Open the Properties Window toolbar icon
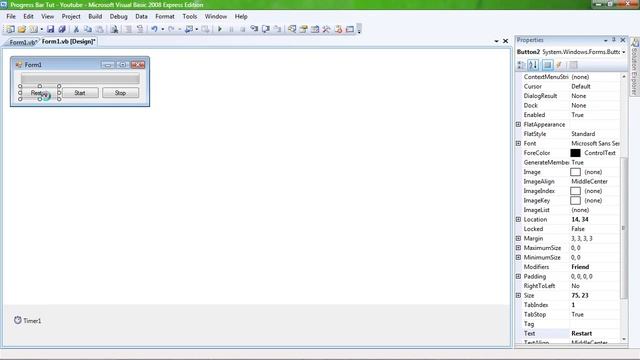This screenshot has height=360, width=640. pyautogui.click(x=303, y=29)
